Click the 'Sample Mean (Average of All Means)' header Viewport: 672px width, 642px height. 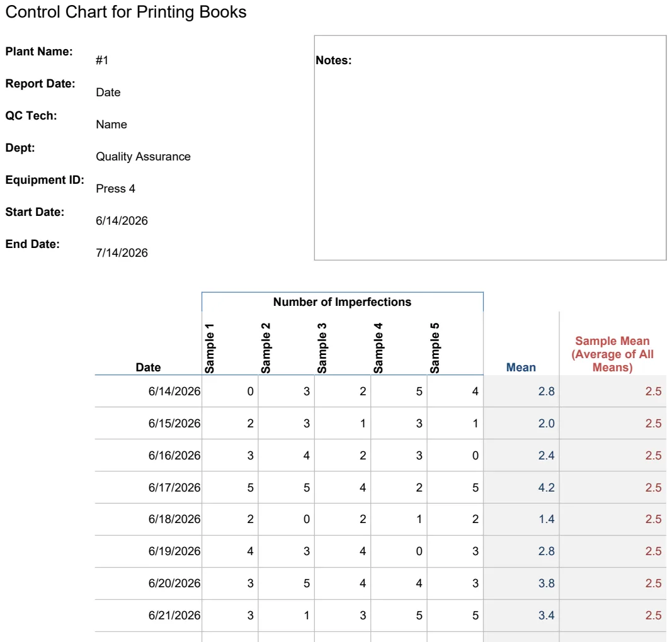point(612,354)
